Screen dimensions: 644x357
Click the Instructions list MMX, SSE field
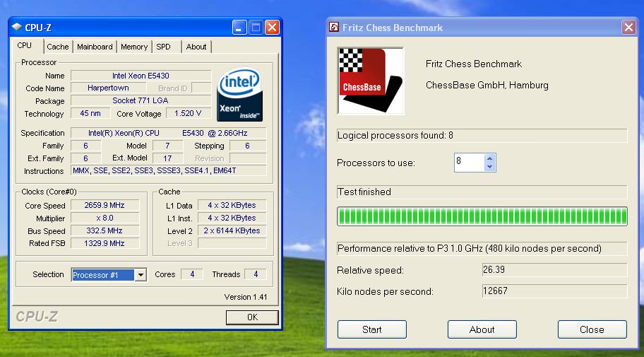point(168,170)
